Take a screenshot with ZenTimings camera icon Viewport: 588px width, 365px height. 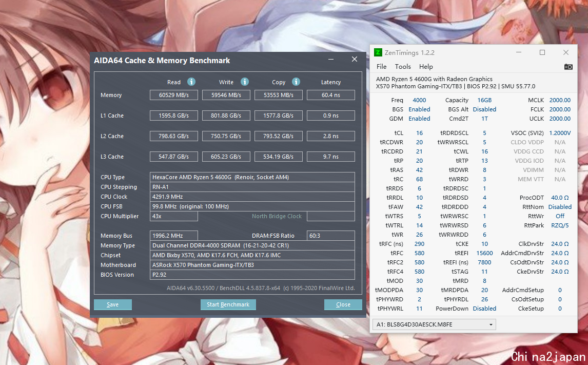point(568,67)
